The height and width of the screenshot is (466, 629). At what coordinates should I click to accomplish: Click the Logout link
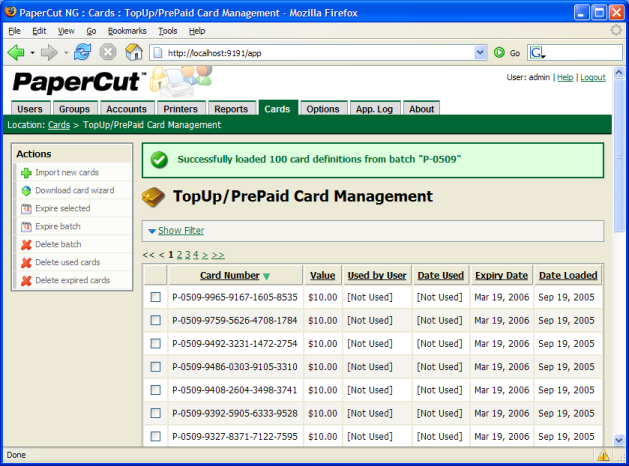[x=593, y=77]
